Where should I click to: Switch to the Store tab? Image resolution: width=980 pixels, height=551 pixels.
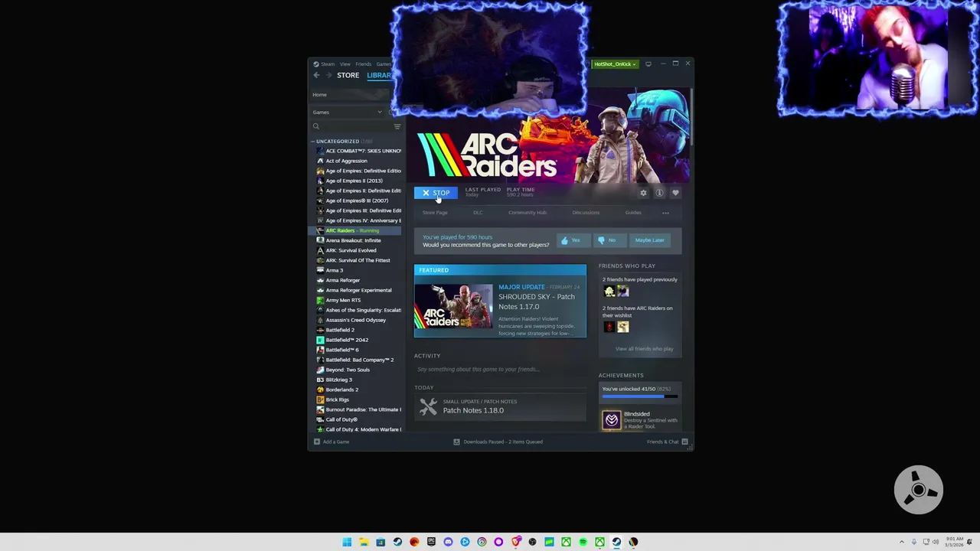[x=348, y=75]
